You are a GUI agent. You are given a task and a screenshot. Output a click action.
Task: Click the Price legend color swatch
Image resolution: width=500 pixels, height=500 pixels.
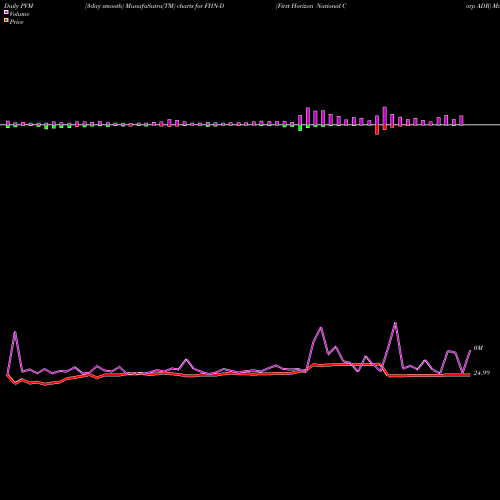(6, 21)
